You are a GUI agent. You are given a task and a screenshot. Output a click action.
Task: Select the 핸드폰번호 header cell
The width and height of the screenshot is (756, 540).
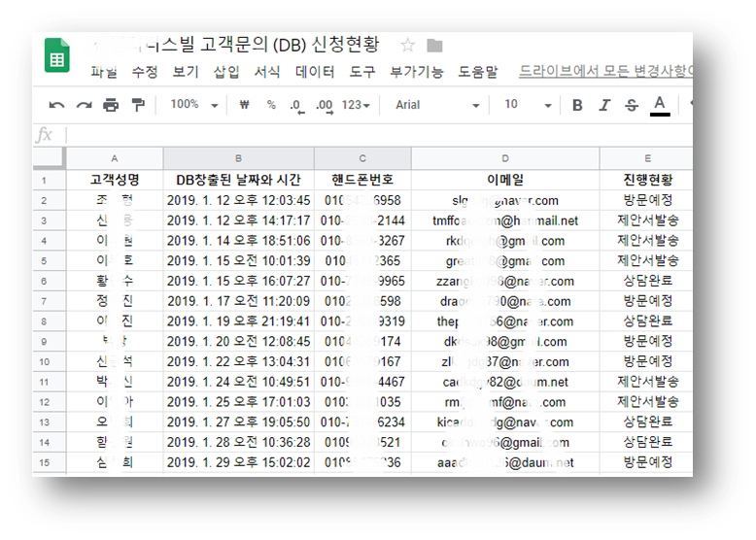(x=362, y=180)
